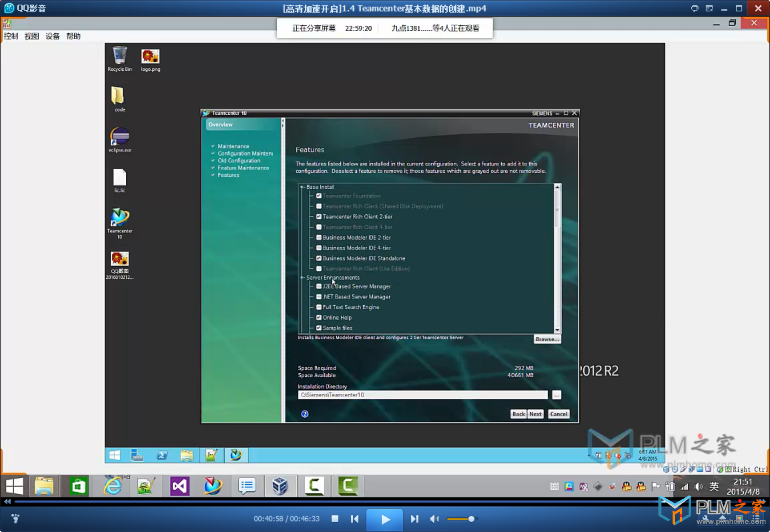Select the eclipse.exe desktop shortcut
Screen dimensions: 770x532
click(120, 139)
